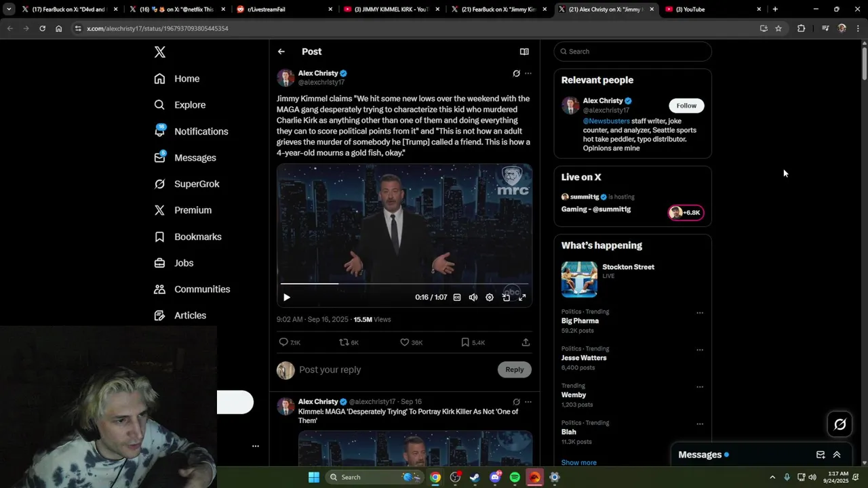This screenshot has width=868, height=488.
Task: Compose new message in Messages drawer
Action: coord(821,455)
